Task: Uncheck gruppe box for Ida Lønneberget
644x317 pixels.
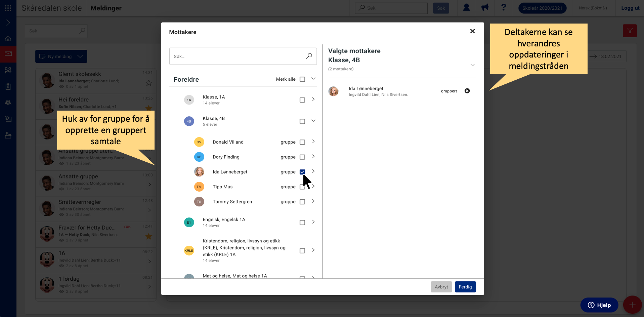Action: tap(302, 172)
